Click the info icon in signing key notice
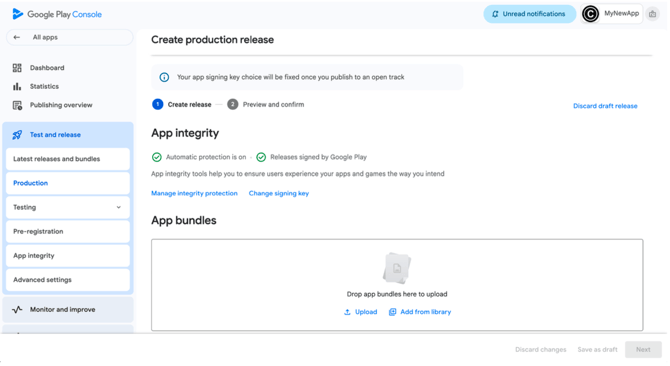670x366 pixels. tap(164, 77)
